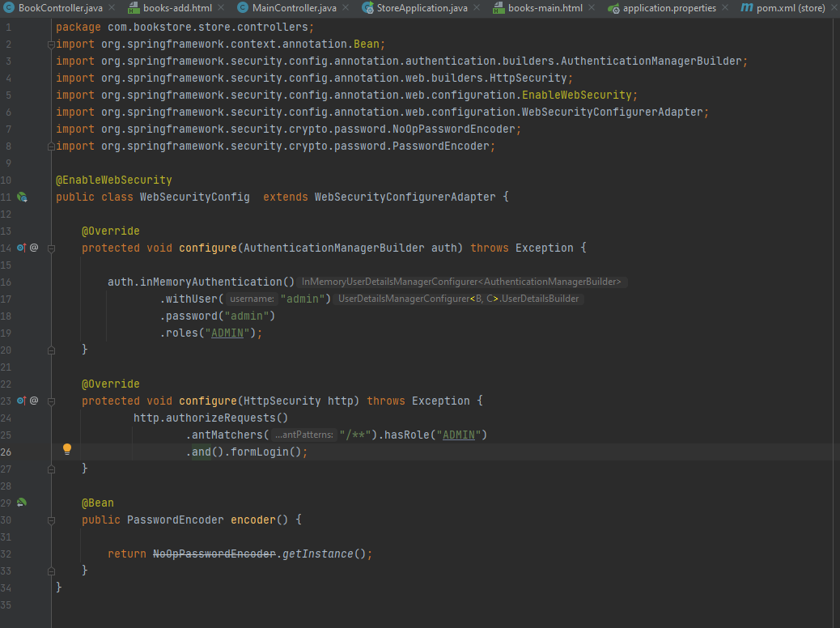This screenshot has height=628, width=840.
Task: Click the ...antPatterns: parameter hint
Action: pos(303,435)
